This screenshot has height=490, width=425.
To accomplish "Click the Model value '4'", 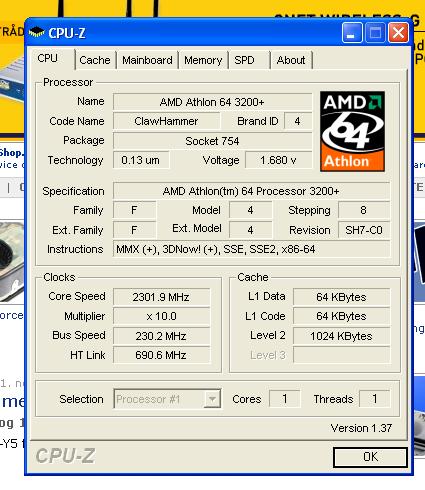I will pos(250,210).
